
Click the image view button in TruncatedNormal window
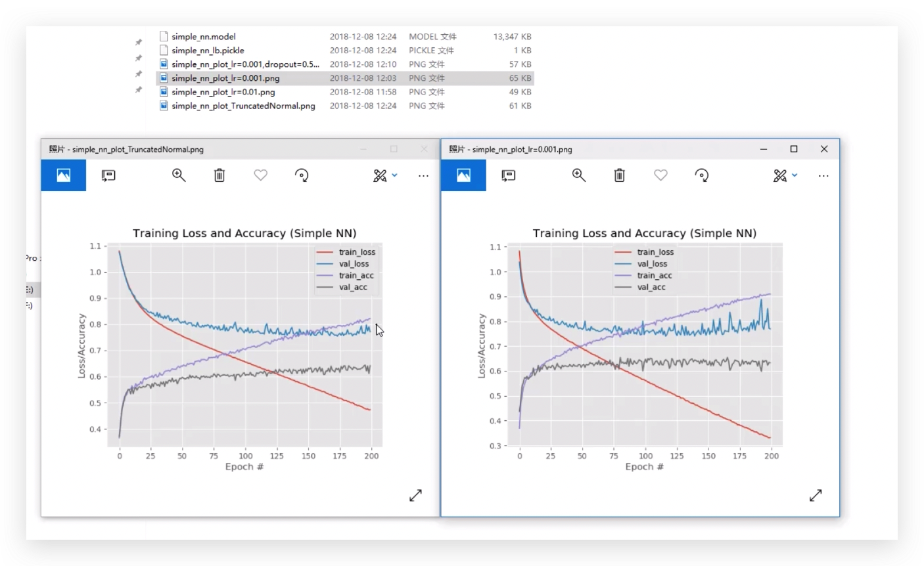tap(64, 175)
